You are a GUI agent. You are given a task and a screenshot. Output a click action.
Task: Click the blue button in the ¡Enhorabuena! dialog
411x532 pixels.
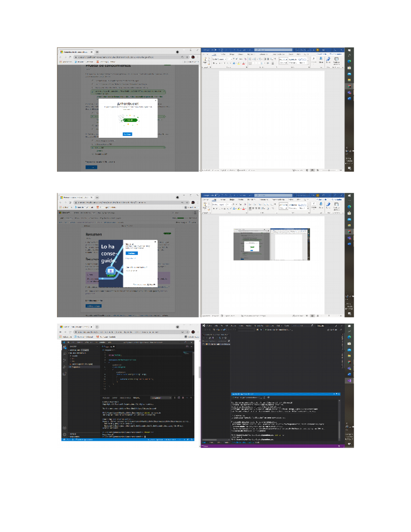[x=127, y=134]
